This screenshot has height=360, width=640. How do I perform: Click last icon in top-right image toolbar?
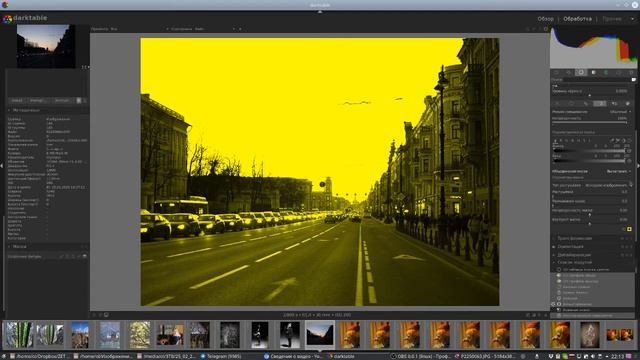(546, 29)
